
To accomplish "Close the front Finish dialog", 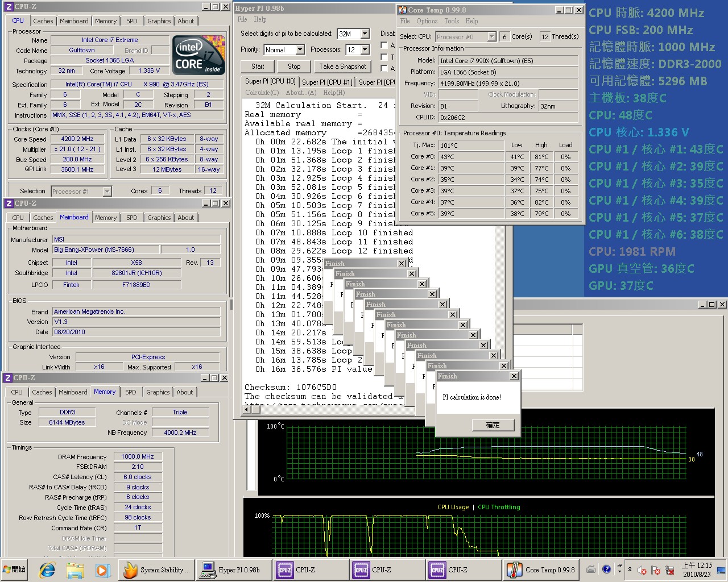I will [x=514, y=376].
